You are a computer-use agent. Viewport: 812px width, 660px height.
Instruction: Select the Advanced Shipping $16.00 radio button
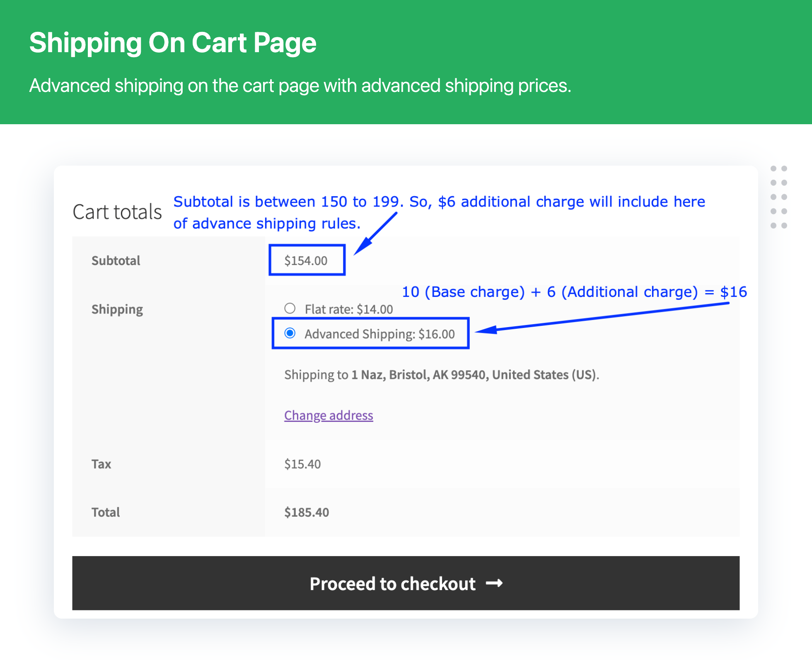click(290, 333)
